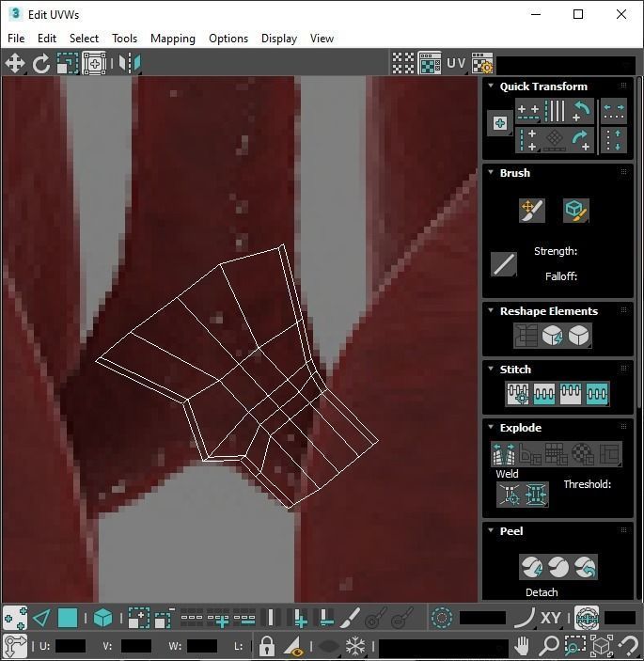Viewport: 644px width, 661px height.
Task: Click the V coordinate input field
Action: click(136, 646)
